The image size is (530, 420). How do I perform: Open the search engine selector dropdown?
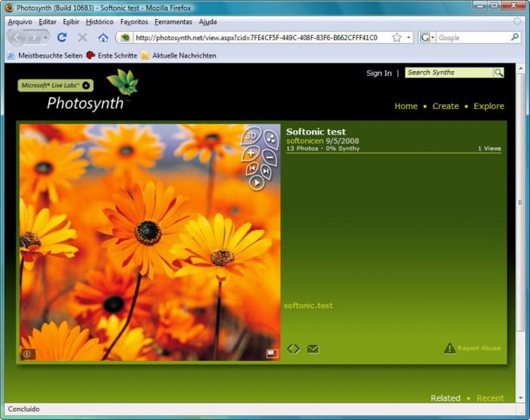click(x=427, y=37)
